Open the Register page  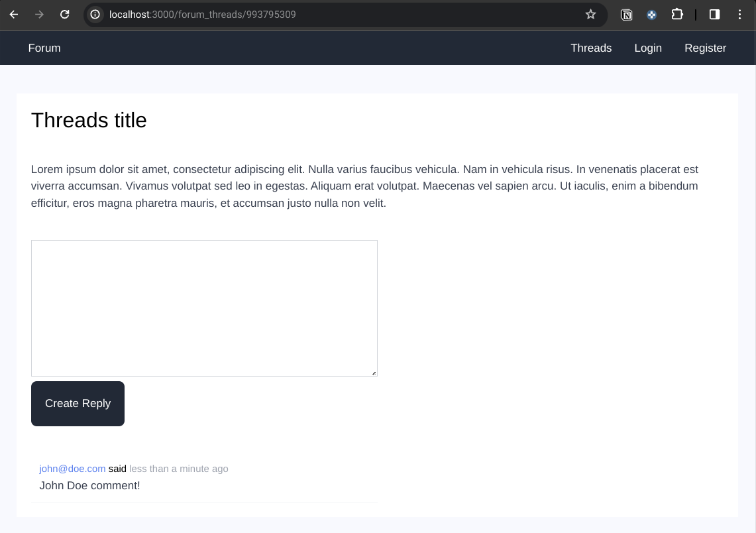pos(705,48)
